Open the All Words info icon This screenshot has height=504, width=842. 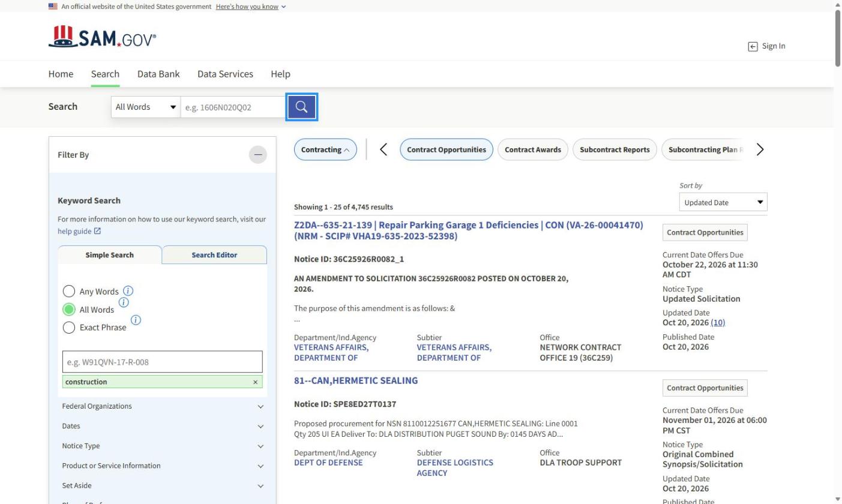(124, 302)
